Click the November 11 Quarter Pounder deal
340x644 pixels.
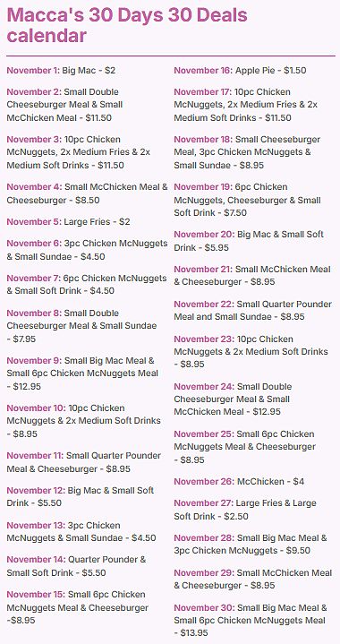point(84,462)
